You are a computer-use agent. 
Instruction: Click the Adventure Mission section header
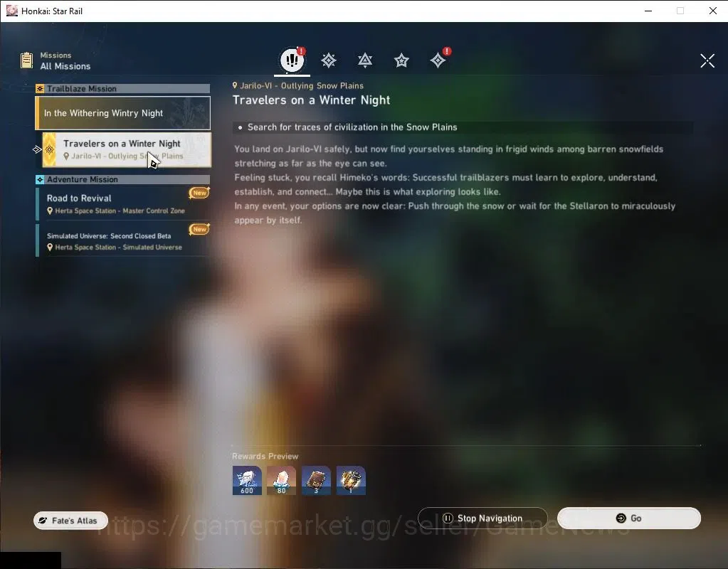123,180
